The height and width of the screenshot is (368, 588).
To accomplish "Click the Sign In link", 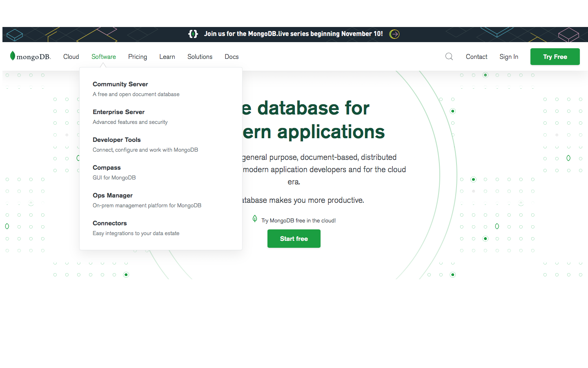I will 509,57.
